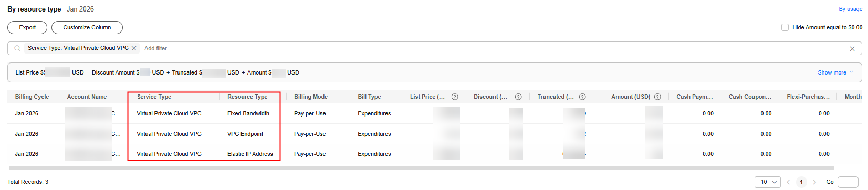
Task: Remove the Service Type Virtual Private Cloud filter
Action: click(x=134, y=48)
